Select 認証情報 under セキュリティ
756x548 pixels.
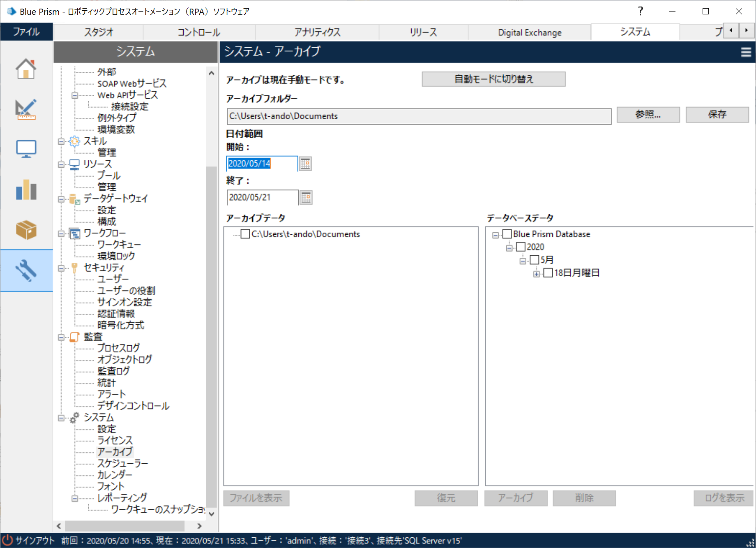click(116, 314)
